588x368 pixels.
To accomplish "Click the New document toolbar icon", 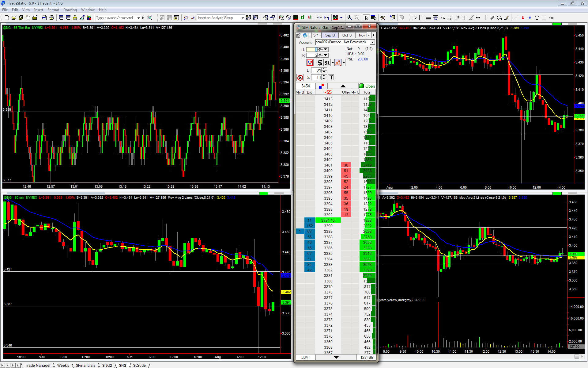I will tap(7, 18).
